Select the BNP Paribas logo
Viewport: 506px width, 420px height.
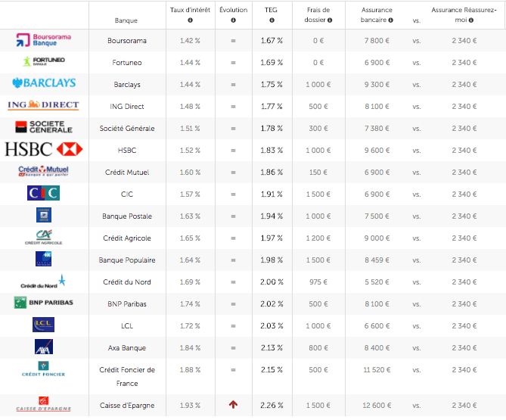coord(44,303)
